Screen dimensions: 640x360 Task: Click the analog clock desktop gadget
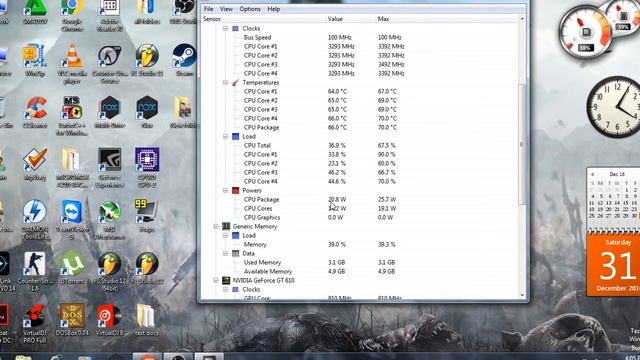(613, 107)
